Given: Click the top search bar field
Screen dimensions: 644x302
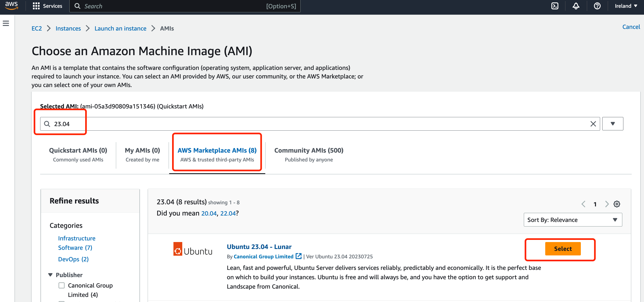Looking at the screenshot, I should [185, 6].
